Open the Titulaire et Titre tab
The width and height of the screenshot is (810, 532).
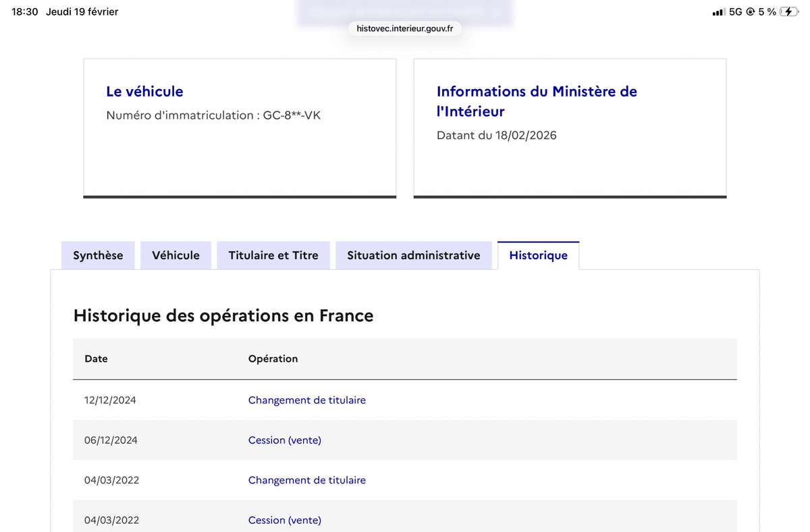tap(273, 255)
